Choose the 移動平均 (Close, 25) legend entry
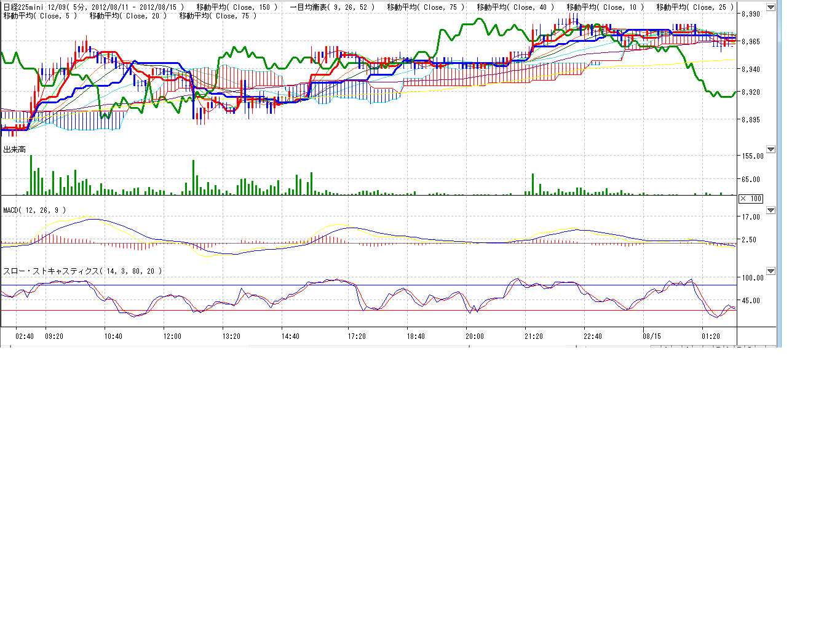 click(695, 7)
